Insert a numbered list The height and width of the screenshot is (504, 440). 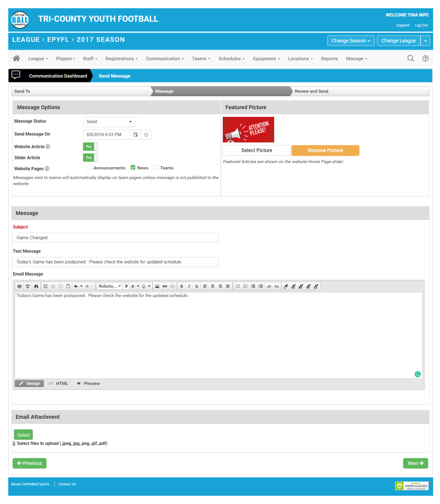coord(238,286)
